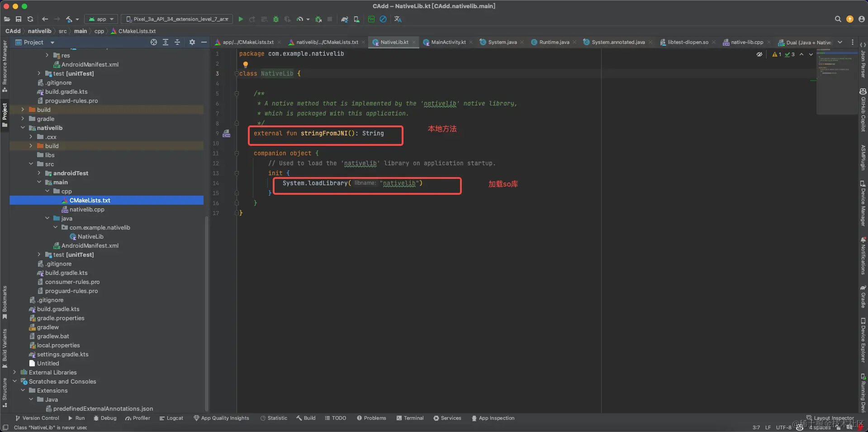This screenshot has width=868, height=432.
Task: Open Device Manager from the toolbar
Action: (356, 19)
